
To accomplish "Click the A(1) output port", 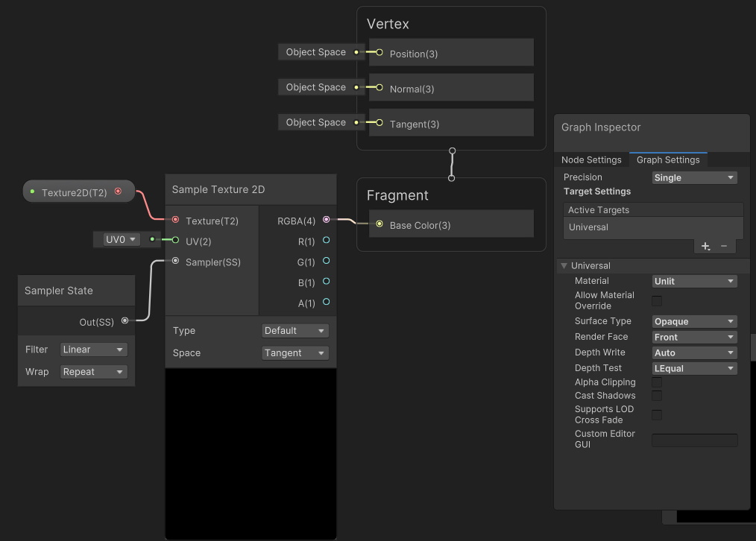I will [325, 303].
